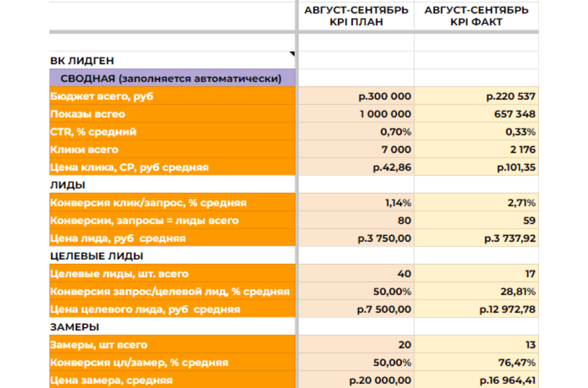This screenshot has height=388, width=588.
Task: Select the СВОДНАЯ (заполняется автоматически) header cell
Action: coord(172,78)
